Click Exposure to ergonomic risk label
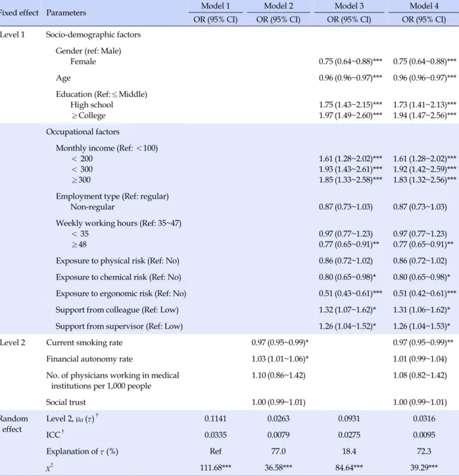The width and height of the screenshot is (459, 476). (x=121, y=294)
